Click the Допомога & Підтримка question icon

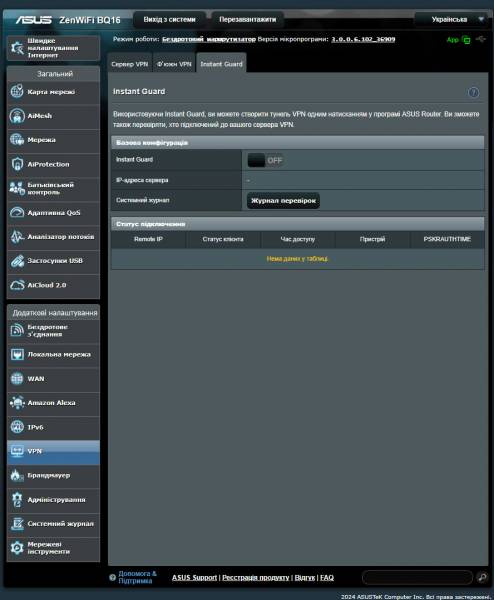coord(112,577)
